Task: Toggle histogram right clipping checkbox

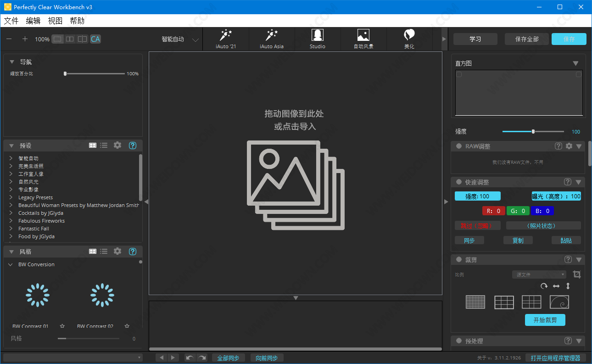Action: (x=578, y=74)
